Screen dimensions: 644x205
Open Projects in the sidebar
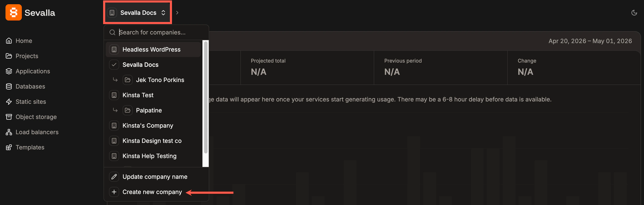[x=22, y=56]
